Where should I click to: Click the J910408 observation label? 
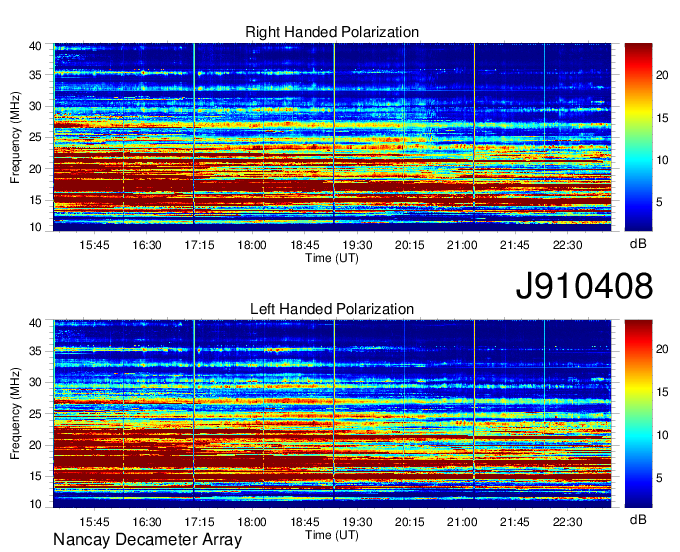point(584,286)
